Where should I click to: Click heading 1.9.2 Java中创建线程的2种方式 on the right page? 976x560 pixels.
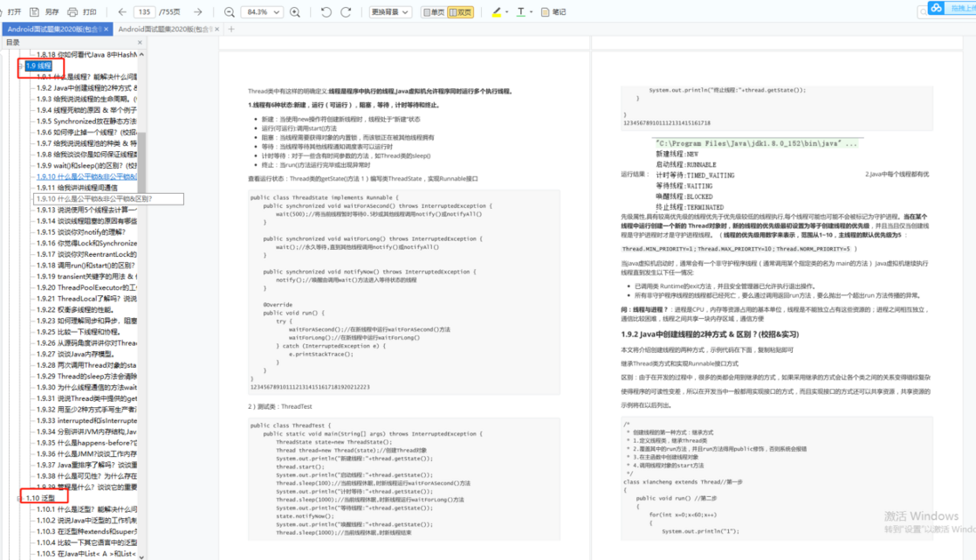(709, 335)
